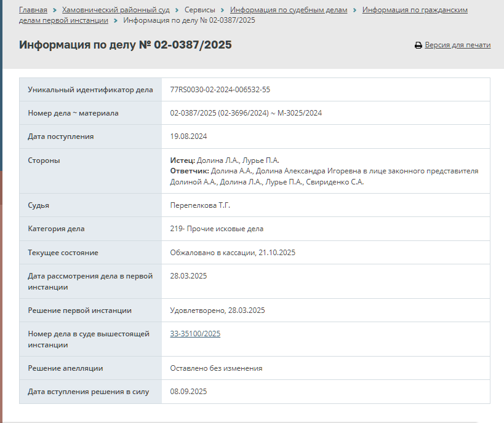
Task: Open Информация по судебным делам breadcrumb
Action: (x=289, y=10)
